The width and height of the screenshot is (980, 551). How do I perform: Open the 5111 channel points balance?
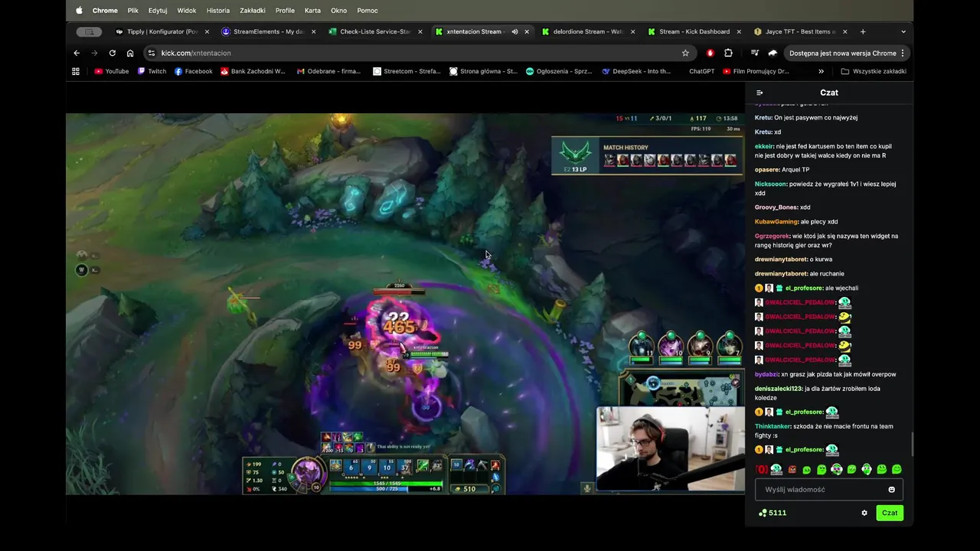point(773,513)
